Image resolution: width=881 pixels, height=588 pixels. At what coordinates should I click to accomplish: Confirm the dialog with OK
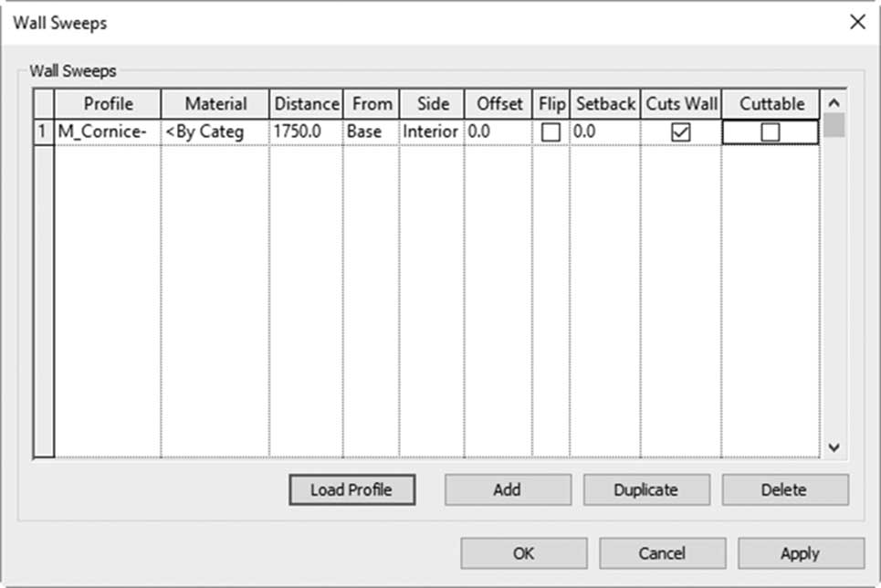524,553
